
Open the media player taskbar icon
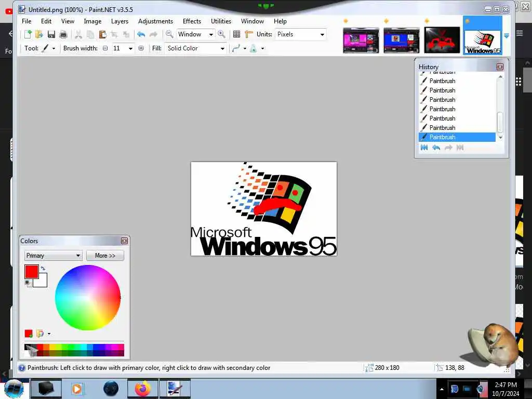point(77,389)
